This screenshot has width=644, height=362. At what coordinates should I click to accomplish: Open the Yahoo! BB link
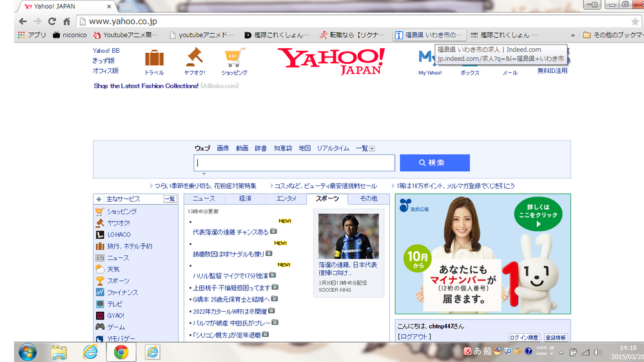[x=106, y=51]
